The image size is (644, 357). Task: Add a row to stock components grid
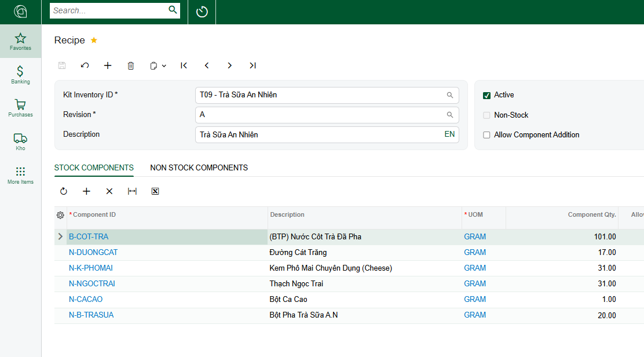click(86, 191)
